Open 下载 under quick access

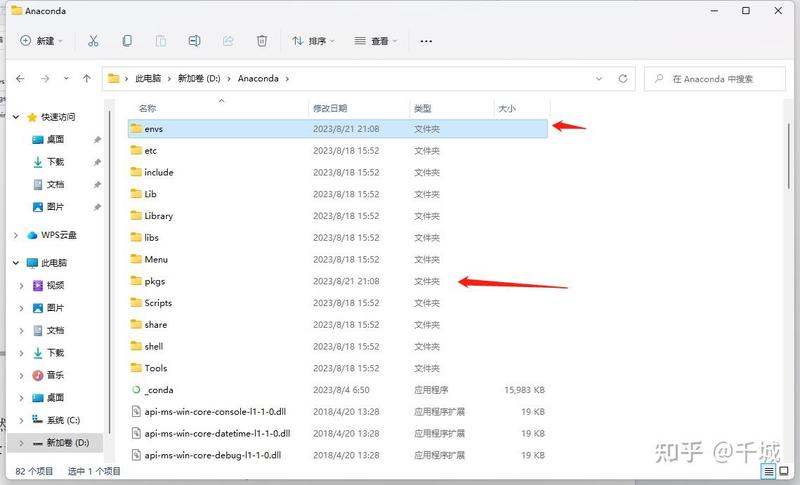55,162
